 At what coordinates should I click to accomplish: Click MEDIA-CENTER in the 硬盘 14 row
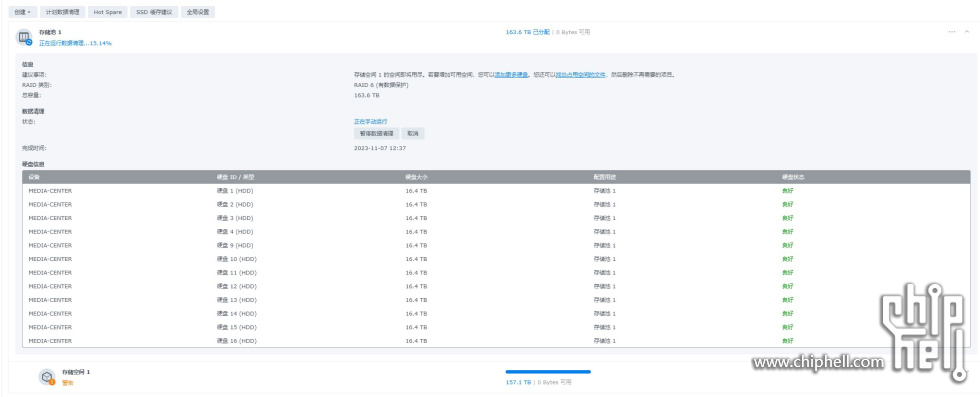(50, 314)
